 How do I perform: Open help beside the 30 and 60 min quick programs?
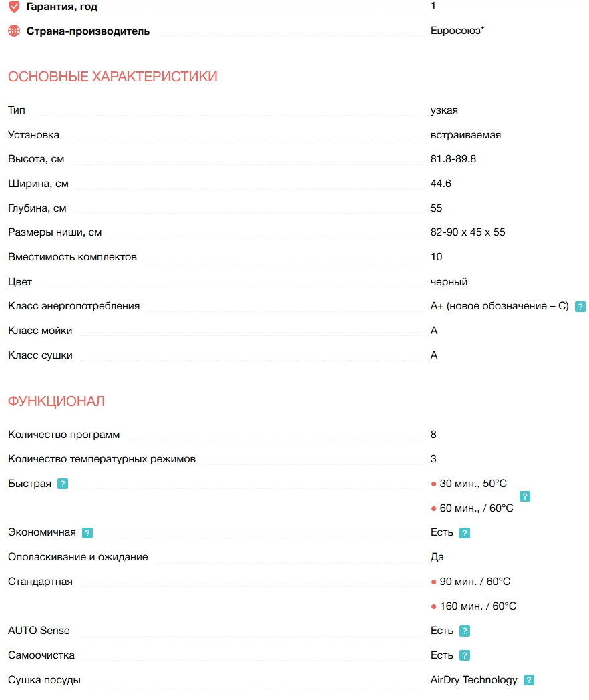pos(525,496)
